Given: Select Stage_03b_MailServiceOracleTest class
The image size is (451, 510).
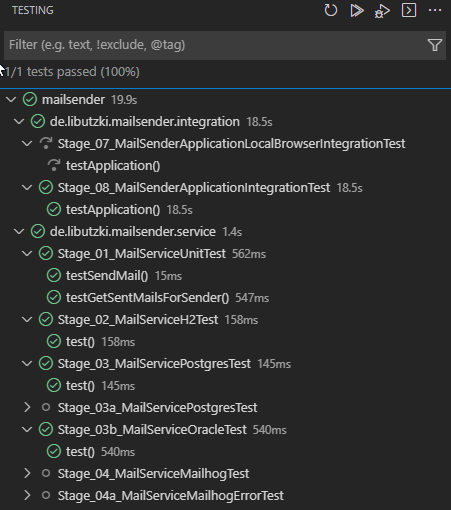Looking at the screenshot, I should click(152, 430).
